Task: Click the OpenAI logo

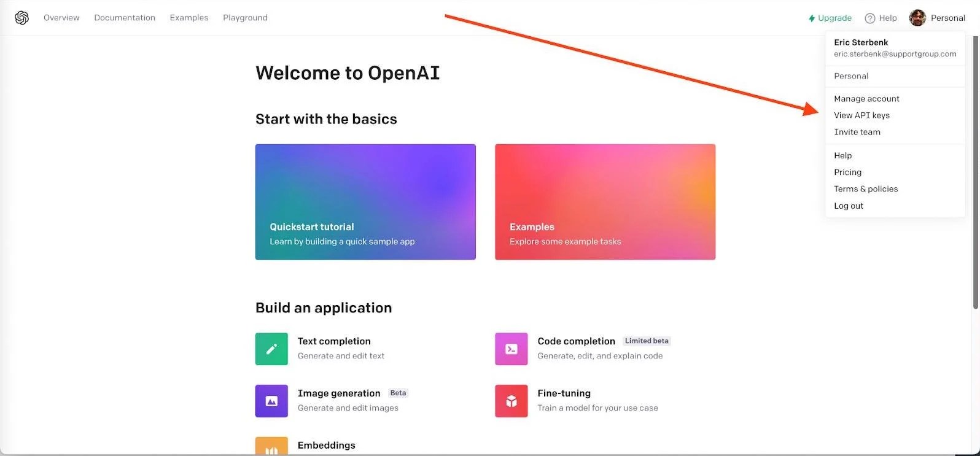Action: [21, 17]
